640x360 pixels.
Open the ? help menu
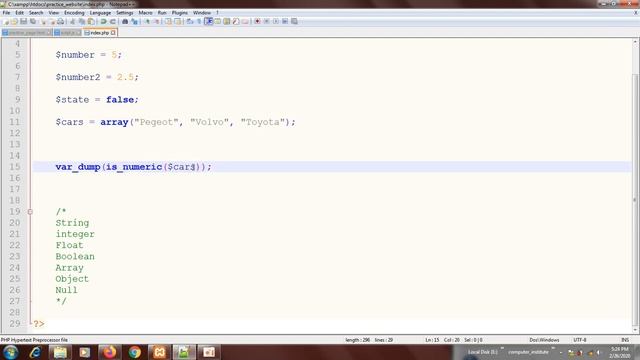click(217, 13)
